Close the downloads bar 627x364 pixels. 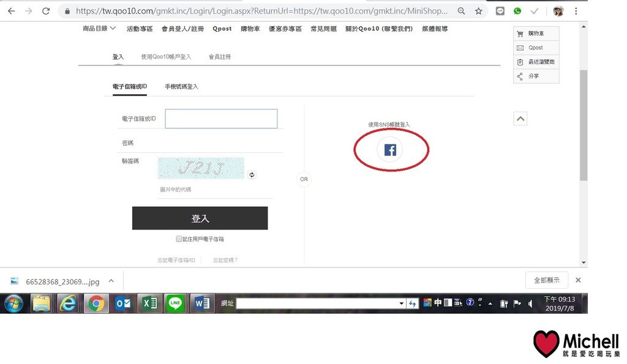pyautogui.click(x=578, y=280)
